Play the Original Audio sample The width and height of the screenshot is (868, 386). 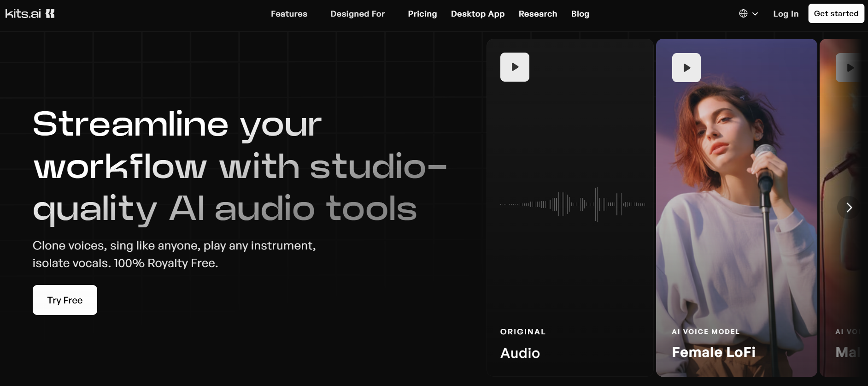515,67
